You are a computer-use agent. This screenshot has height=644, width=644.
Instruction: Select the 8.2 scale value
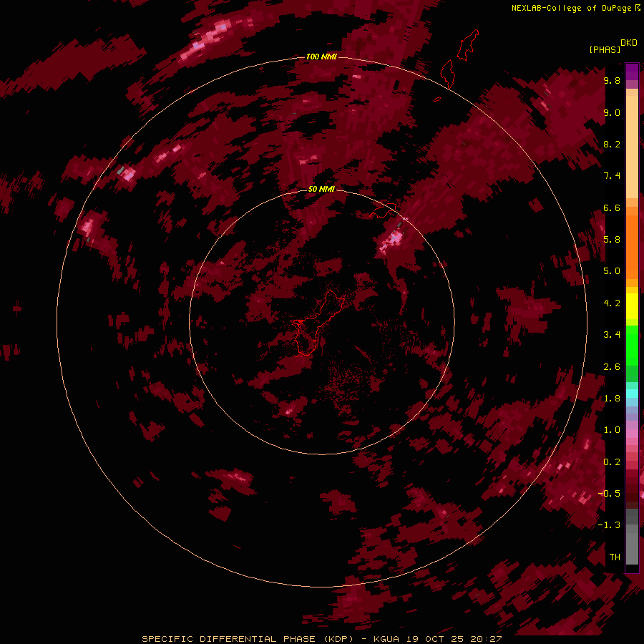pos(612,144)
